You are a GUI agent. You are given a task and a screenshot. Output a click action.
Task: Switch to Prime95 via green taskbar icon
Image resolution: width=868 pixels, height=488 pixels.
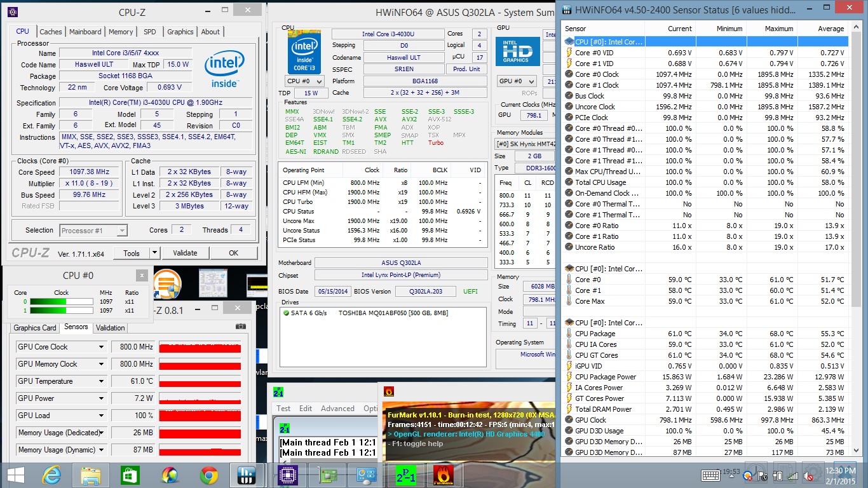pos(405,475)
